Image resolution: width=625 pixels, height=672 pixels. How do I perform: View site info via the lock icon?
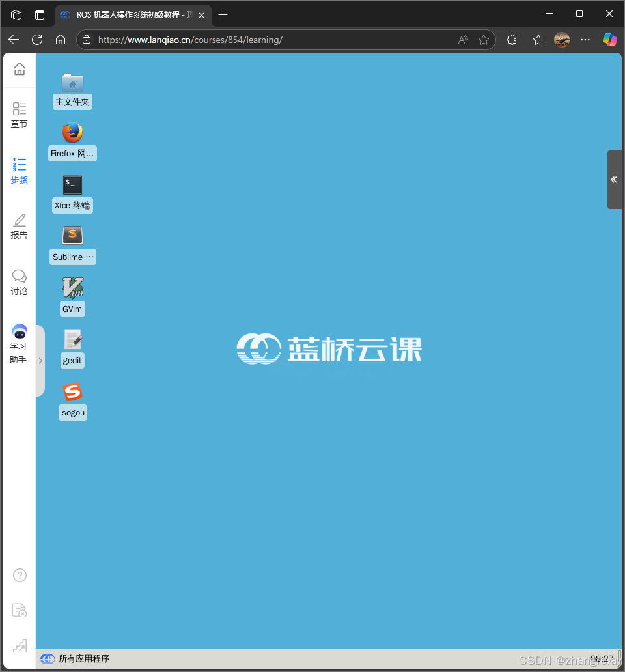coord(87,40)
